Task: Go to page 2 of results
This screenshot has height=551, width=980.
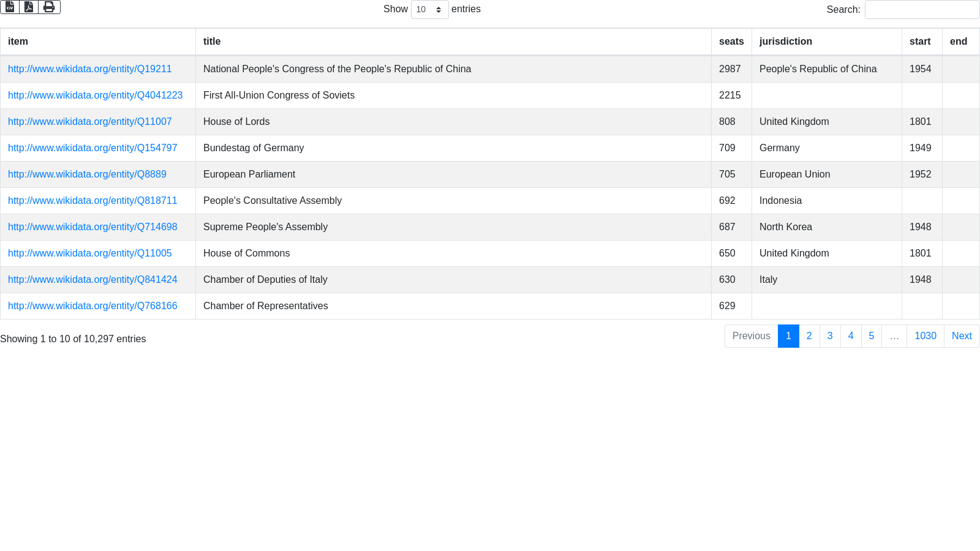Action: tap(809, 336)
